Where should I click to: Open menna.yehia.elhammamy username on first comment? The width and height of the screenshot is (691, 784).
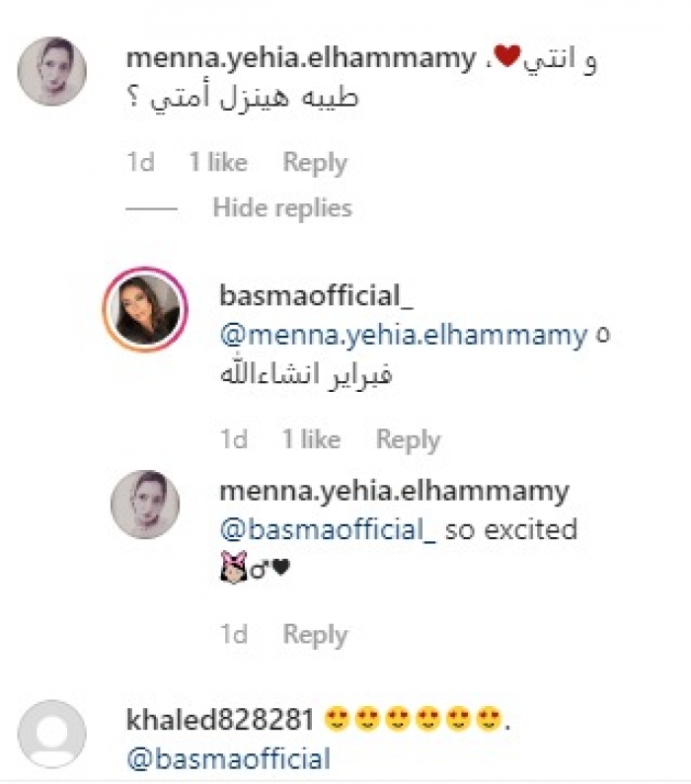tap(301, 58)
